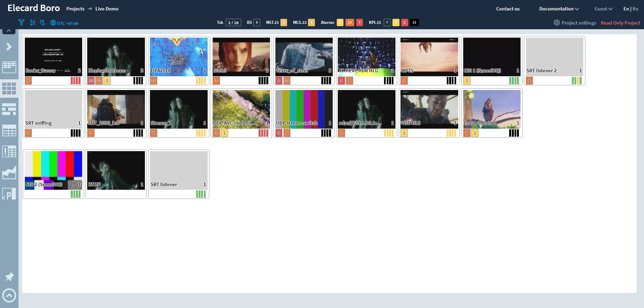Open the 4K HEVC HDR HLG thumbnail
The width and height of the screenshot is (644, 308).
pyautogui.click(x=367, y=57)
